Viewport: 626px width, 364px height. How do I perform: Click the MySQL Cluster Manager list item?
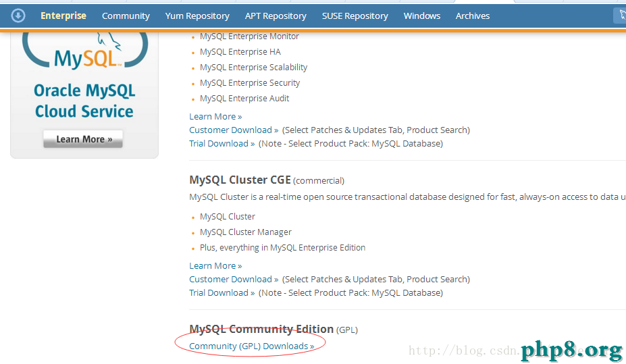tap(246, 232)
